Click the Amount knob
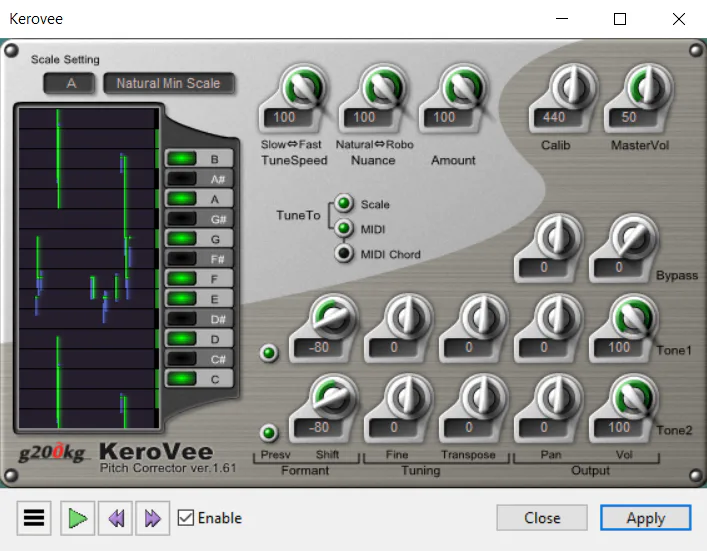 tap(463, 87)
